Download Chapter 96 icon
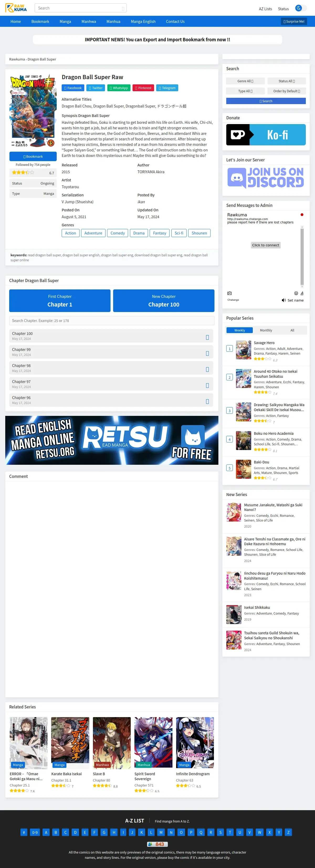The width and height of the screenshot is (315, 868). 207,401
